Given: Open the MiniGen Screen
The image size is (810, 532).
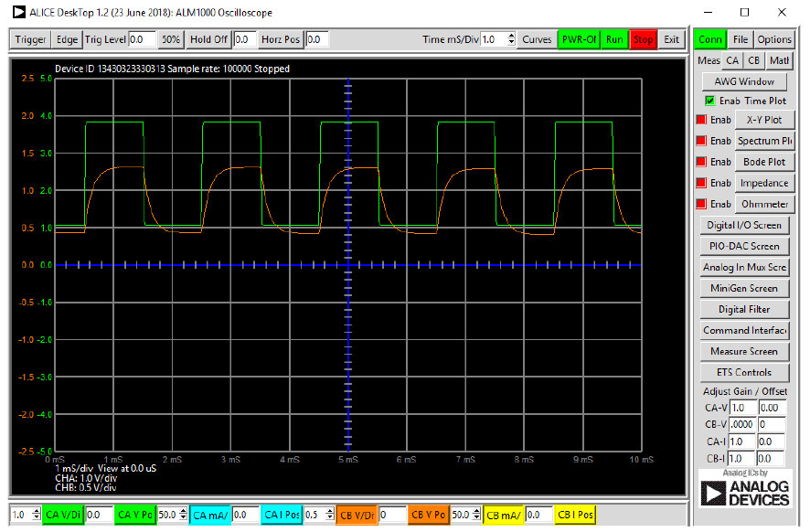Looking at the screenshot, I should 744,288.
